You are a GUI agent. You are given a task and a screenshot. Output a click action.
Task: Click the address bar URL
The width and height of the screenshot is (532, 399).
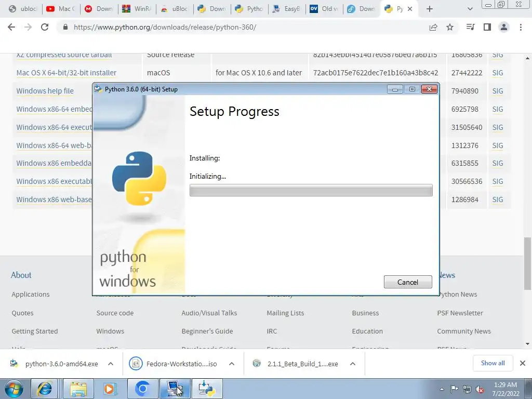pyautogui.click(x=165, y=27)
